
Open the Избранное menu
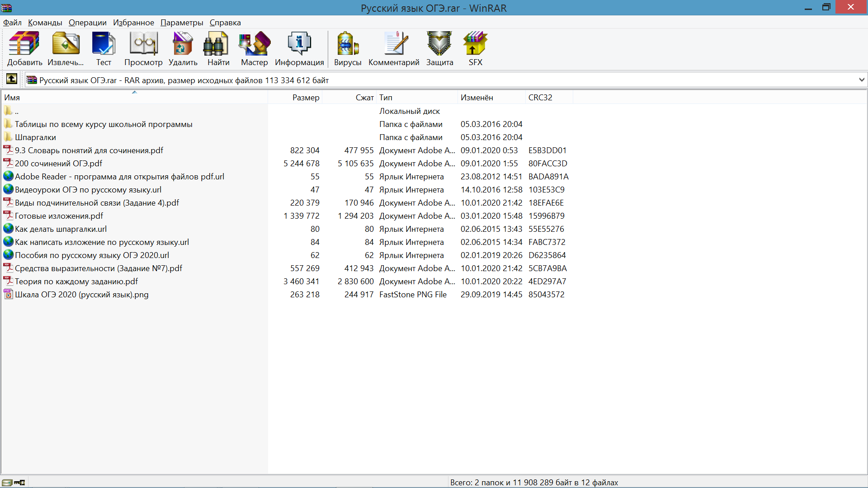point(133,23)
